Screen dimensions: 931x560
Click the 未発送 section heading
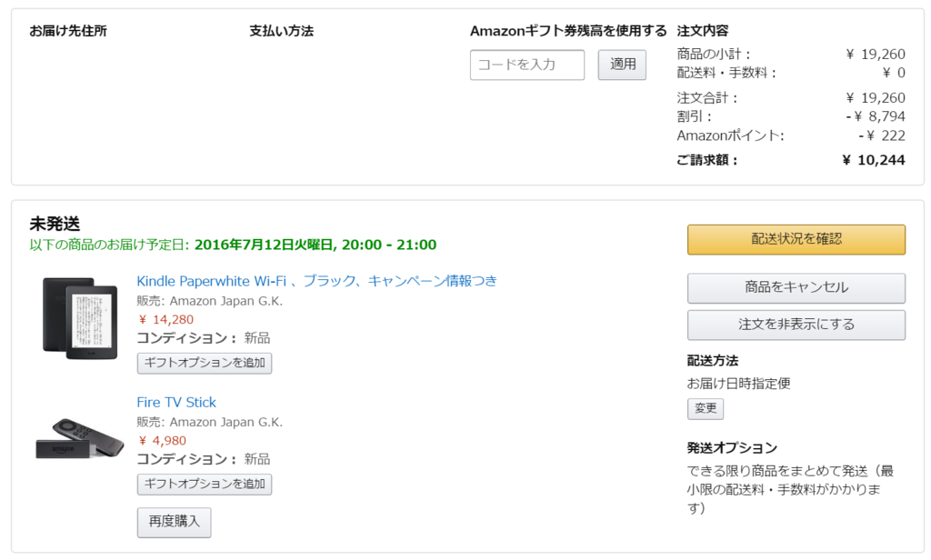[x=55, y=224]
